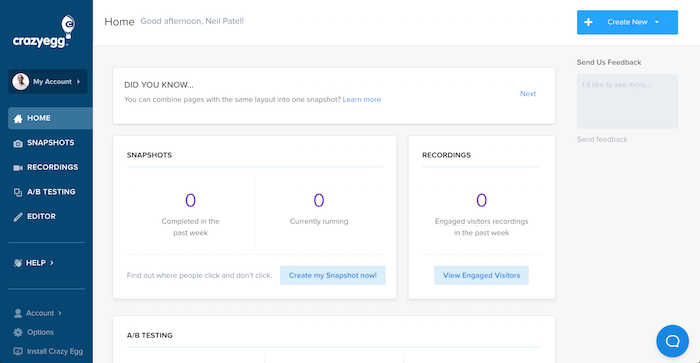Viewport: 700px width, 363px height.
Task: Click the Help icon
Action: point(18,263)
